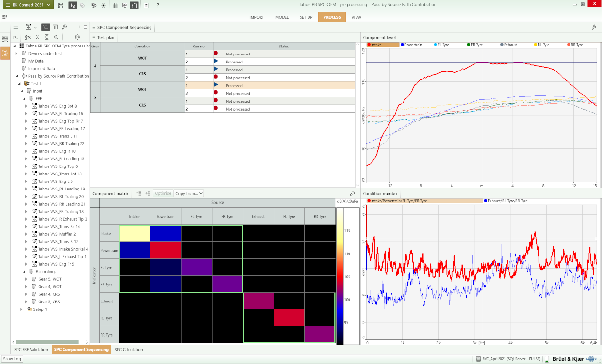Expand the Setup 1 tree node

[22, 309]
